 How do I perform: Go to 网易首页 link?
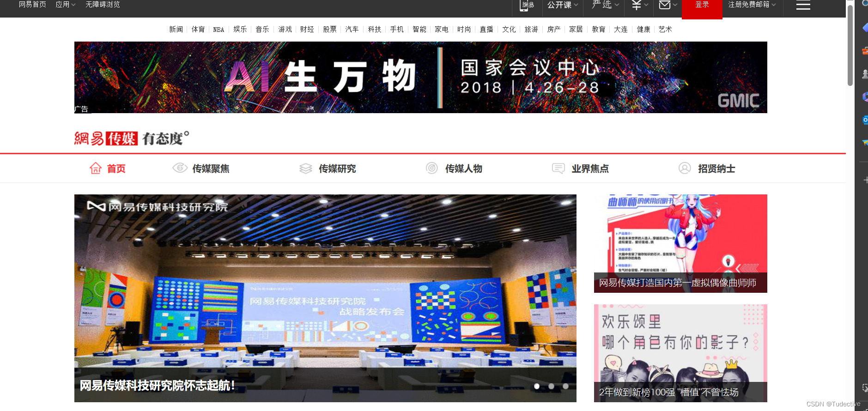coord(32,5)
